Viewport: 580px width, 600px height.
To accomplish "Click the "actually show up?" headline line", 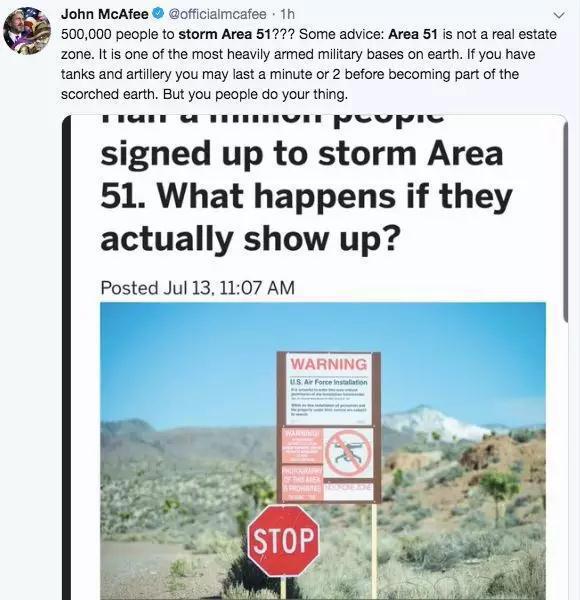I will coord(250,238).
